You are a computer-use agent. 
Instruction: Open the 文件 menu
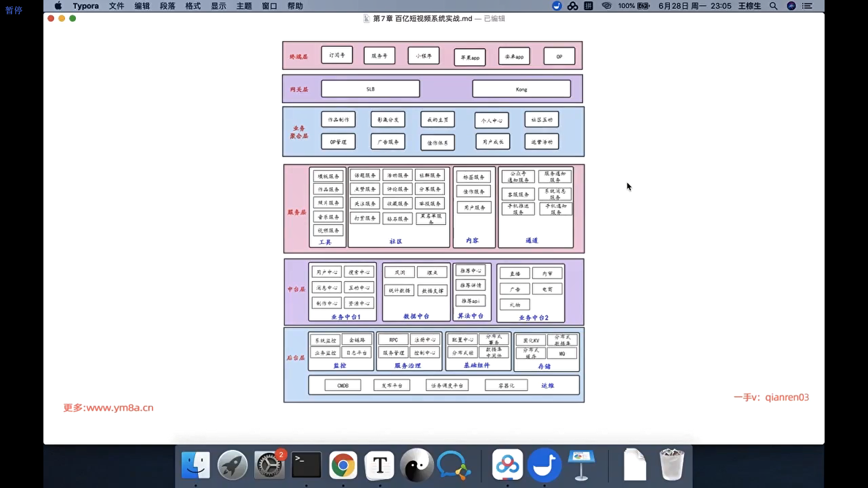tap(116, 6)
